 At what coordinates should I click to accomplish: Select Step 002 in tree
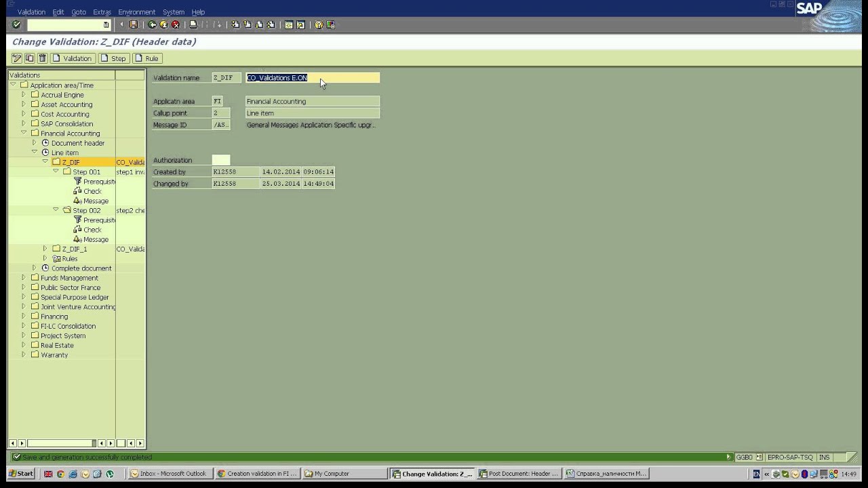(86, 210)
